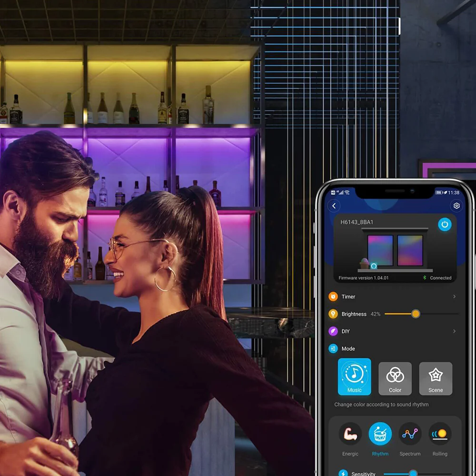Click the yellow Brightness bulb icon
The height and width of the screenshot is (476, 476).
[x=333, y=314]
